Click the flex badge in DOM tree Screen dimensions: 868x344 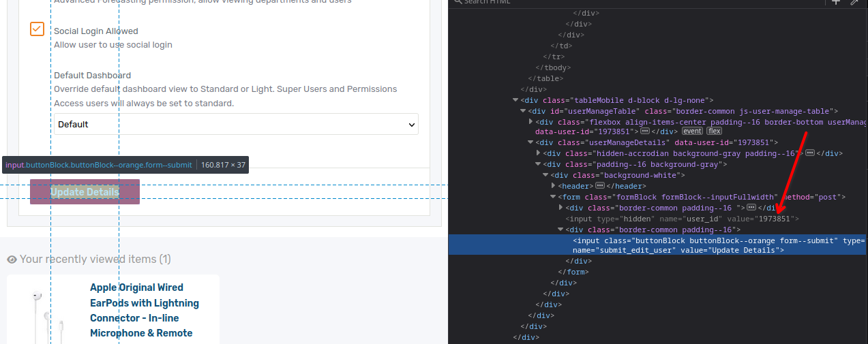(714, 131)
